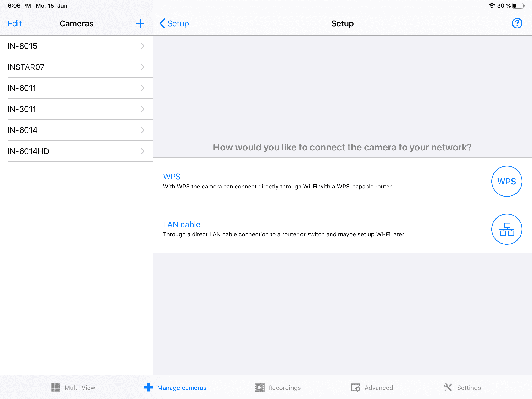Tap the Recordings film icon
This screenshot has width=532, height=399.
tap(259, 388)
